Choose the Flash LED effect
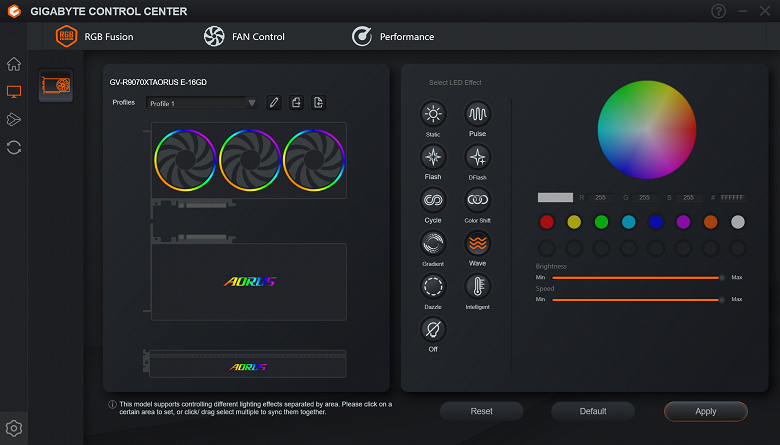Screen dimensions: 780x445 pos(433,157)
